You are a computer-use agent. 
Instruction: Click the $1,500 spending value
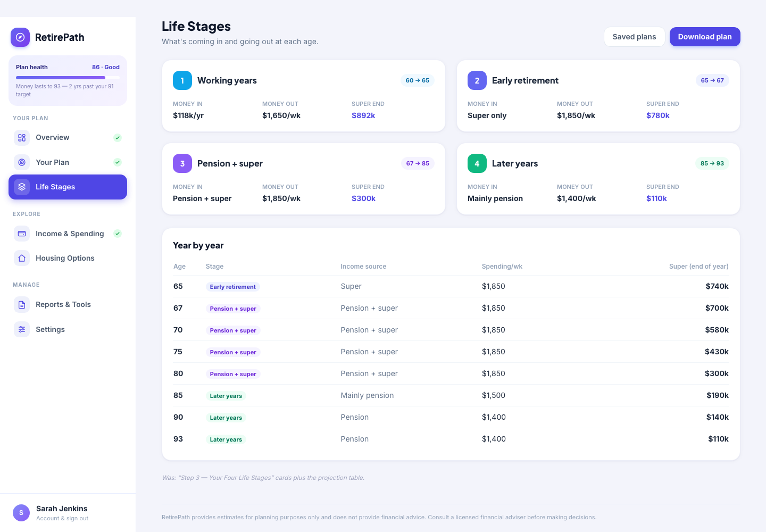coord(494,395)
